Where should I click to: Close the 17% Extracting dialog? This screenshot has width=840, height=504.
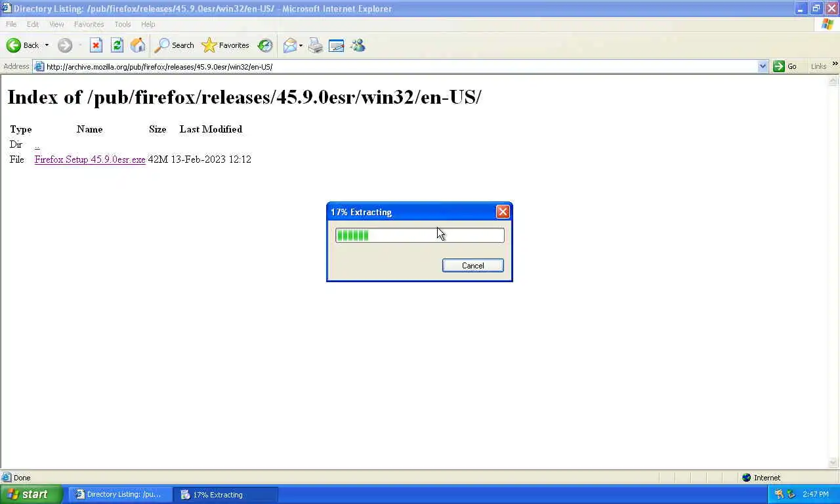503,211
